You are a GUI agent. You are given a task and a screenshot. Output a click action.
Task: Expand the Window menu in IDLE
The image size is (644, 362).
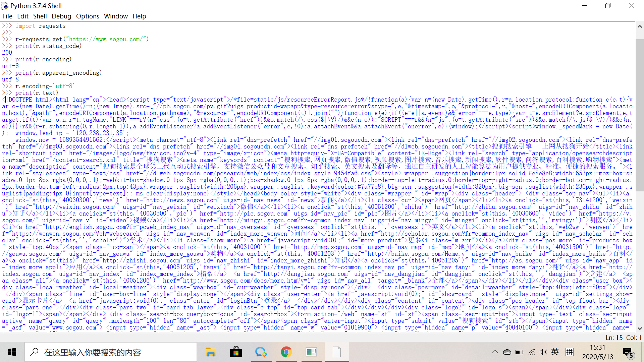115,16
